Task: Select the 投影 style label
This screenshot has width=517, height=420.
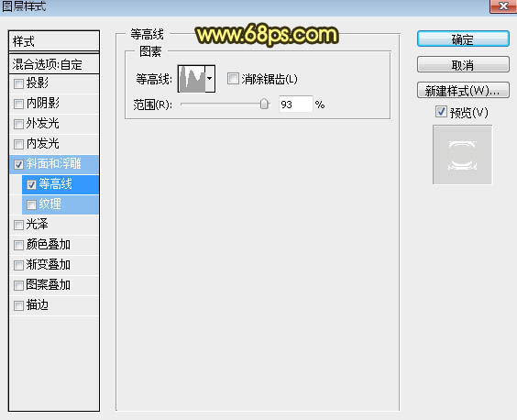Action: [38, 83]
